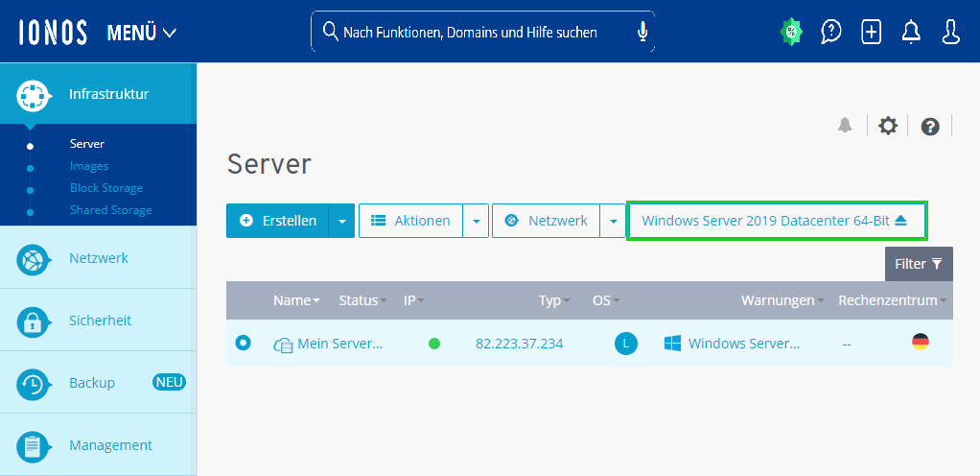Click the black question mark help icon
This screenshot has width=980, height=476.
pos(930,127)
